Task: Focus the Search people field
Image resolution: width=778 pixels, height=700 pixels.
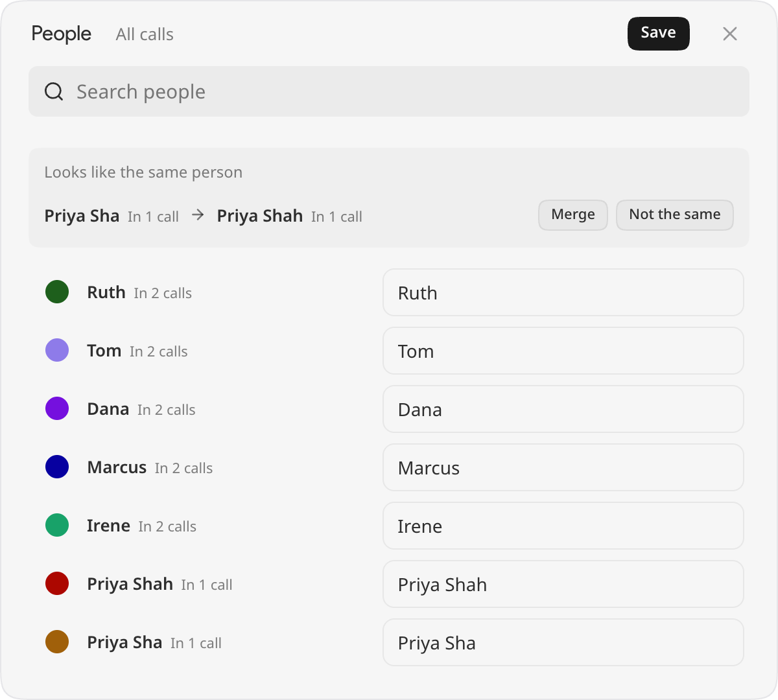Action: [389, 91]
